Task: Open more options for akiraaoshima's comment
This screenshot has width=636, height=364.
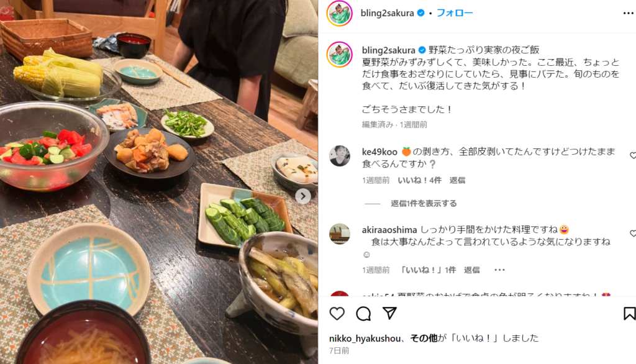Action: [499, 270]
